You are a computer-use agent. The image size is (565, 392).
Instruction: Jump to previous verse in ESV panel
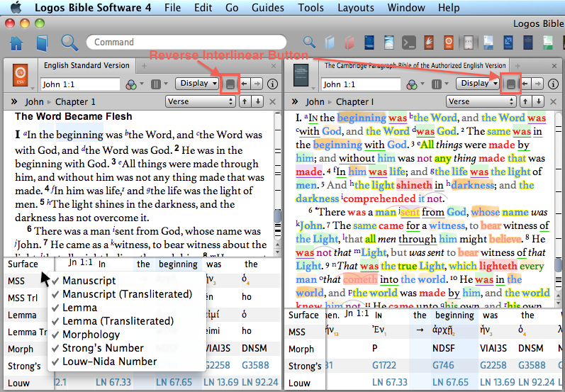pos(245,101)
